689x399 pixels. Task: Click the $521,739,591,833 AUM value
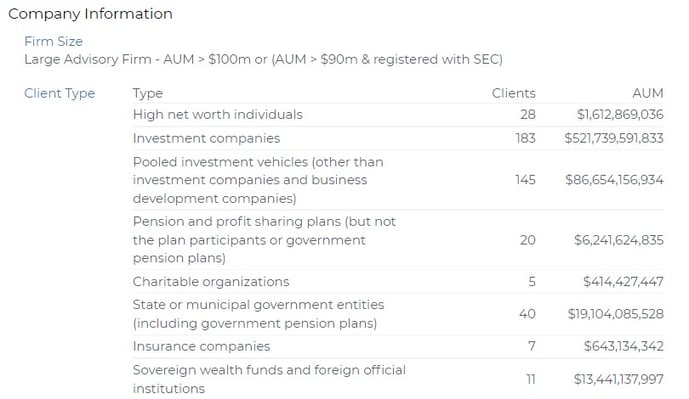coord(614,138)
